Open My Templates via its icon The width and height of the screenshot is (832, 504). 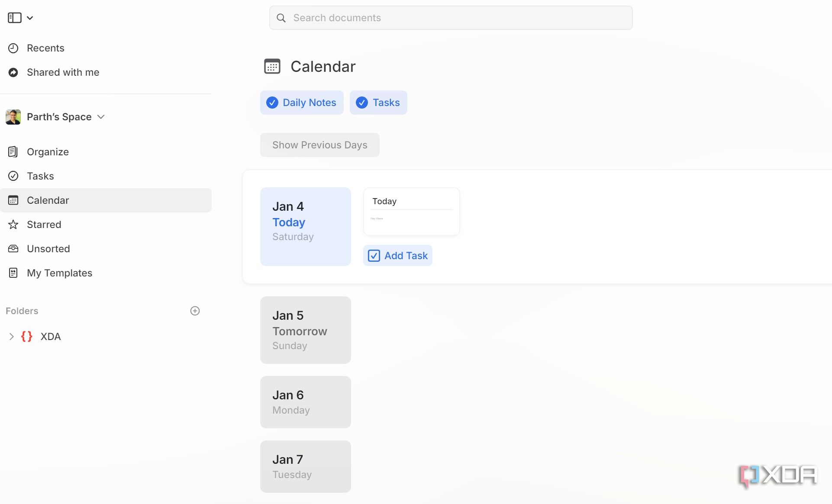tap(13, 273)
